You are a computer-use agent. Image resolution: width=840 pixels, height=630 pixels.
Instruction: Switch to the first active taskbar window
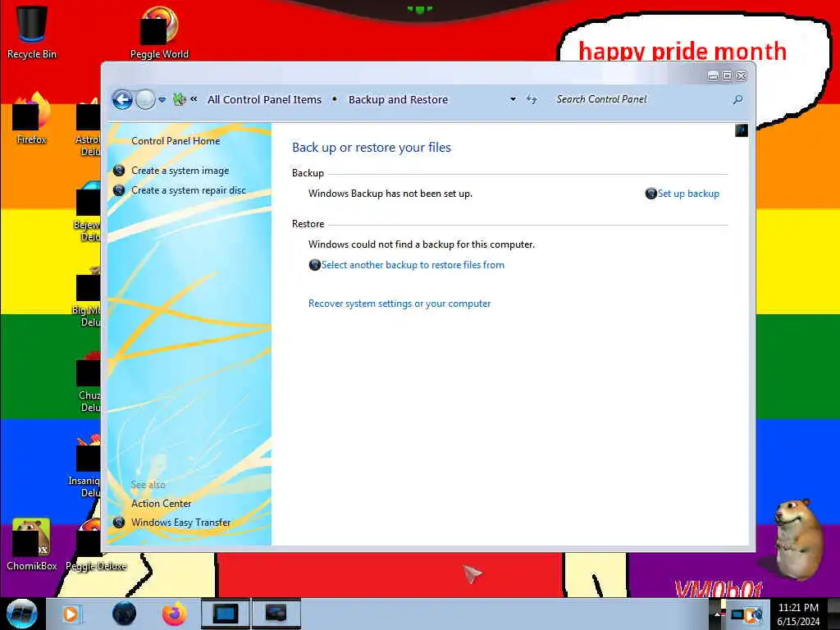pos(225,614)
